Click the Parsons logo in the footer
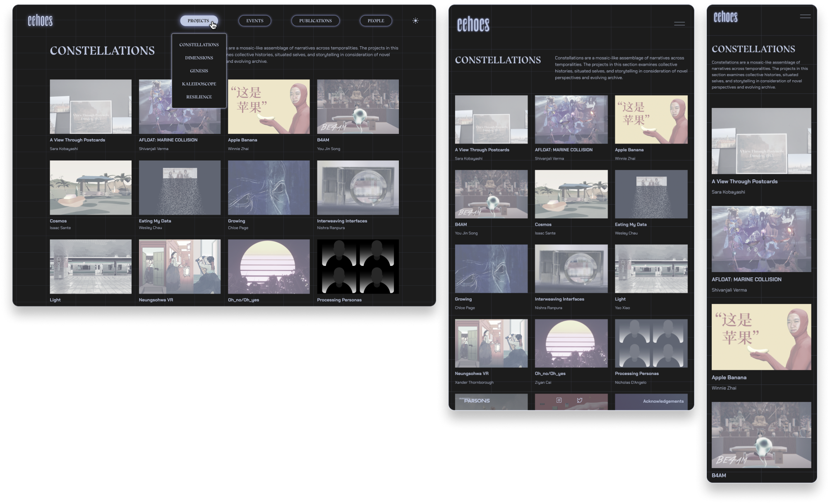This screenshot has height=504, width=830. click(477, 401)
